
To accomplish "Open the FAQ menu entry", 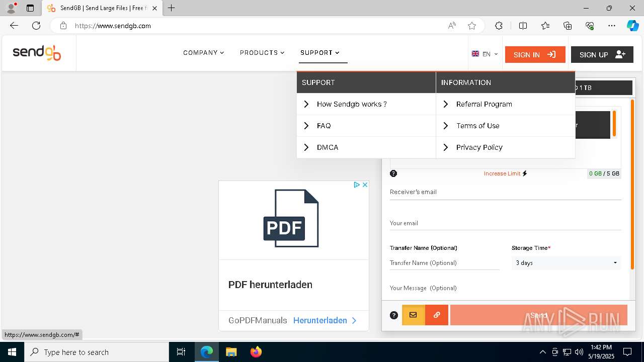I will pos(366,126).
